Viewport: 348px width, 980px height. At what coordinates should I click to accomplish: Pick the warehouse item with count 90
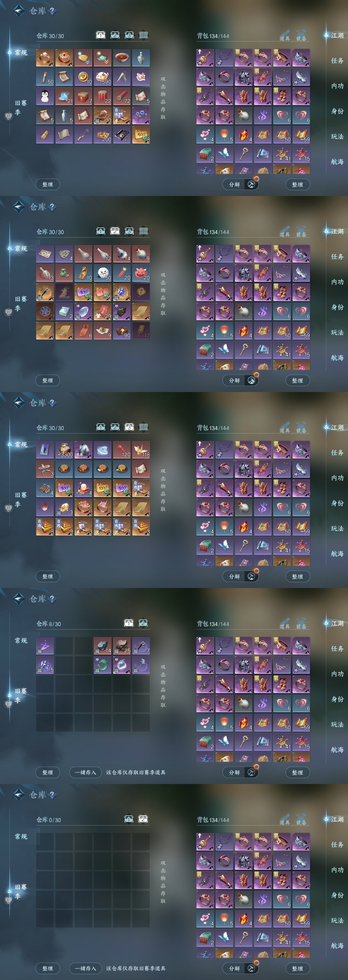point(122,330)
